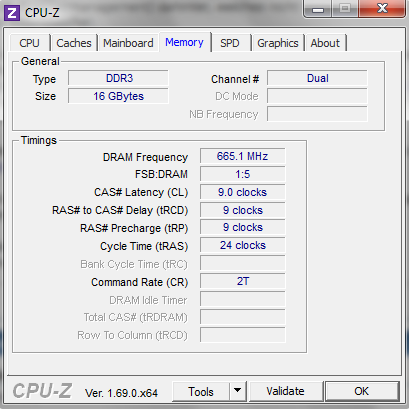Open the About tab

(x=325, y=43)
